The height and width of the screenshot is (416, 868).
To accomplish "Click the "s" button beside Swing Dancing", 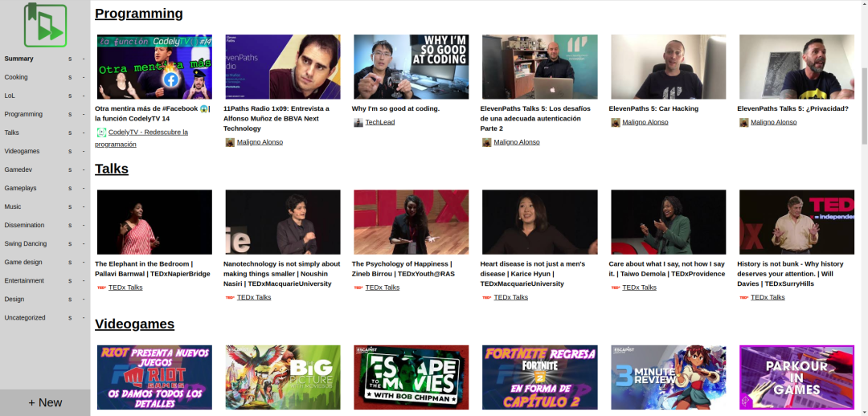I will pos(70,243).
